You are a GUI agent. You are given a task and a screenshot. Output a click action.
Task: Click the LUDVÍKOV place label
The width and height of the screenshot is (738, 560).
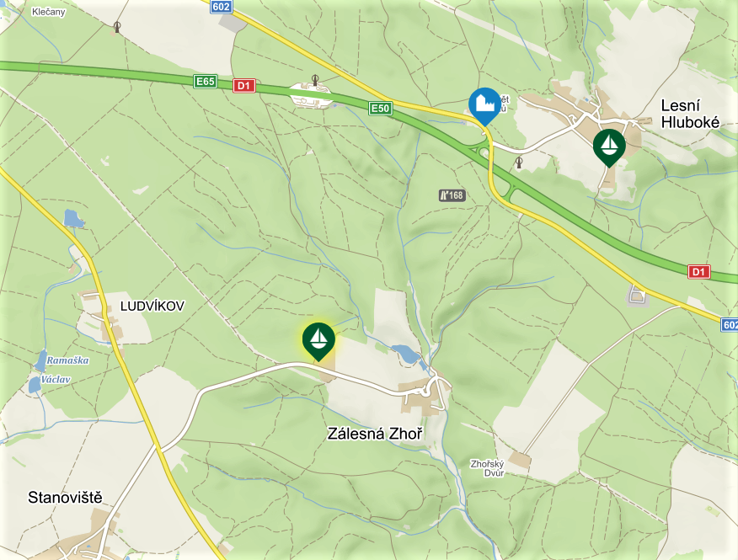click(152, 306)
